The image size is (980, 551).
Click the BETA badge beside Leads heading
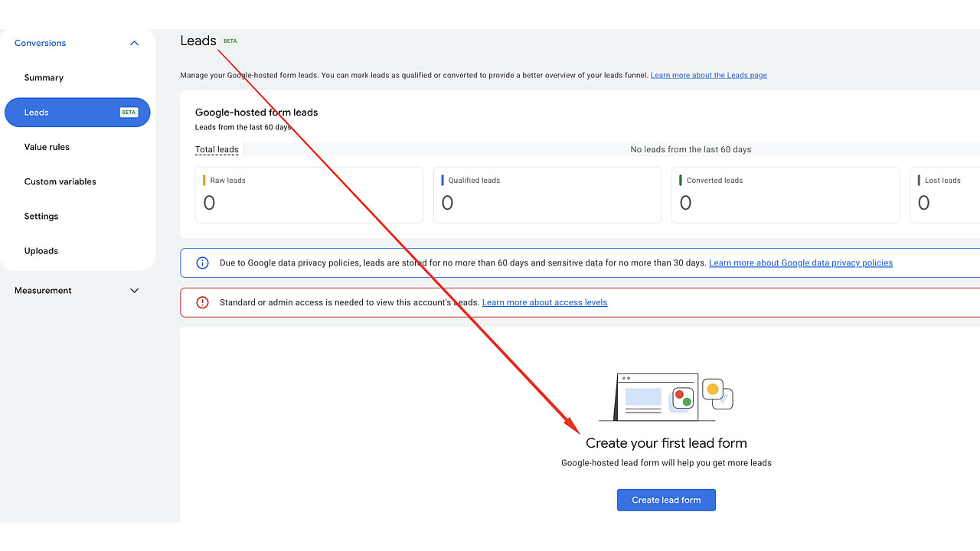[x=230, y=41]
